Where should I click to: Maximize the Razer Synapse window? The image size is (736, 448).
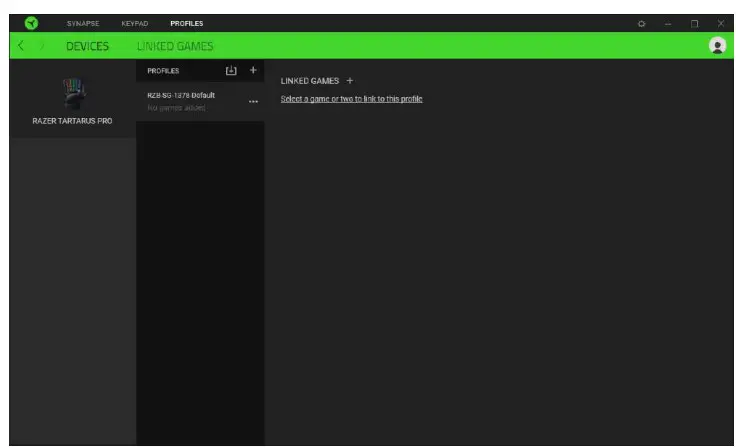[x=694, y=23]
